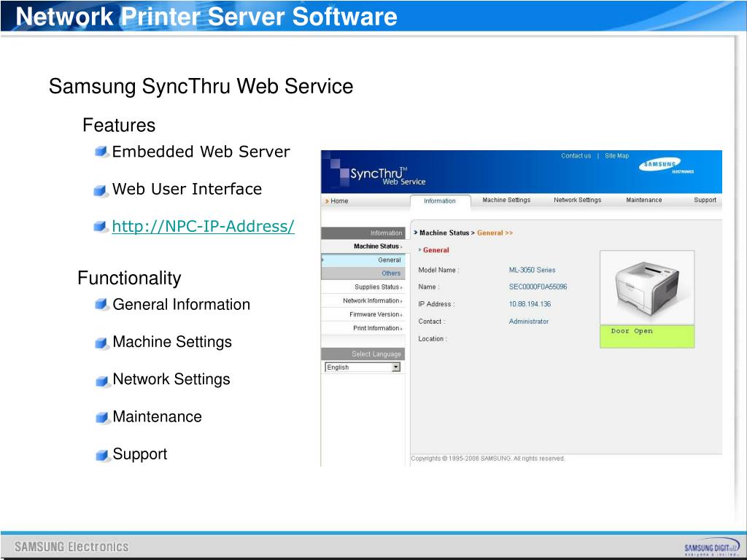
Task: Click the cube bullet beside Machine Settings
Action: (101, 343)
